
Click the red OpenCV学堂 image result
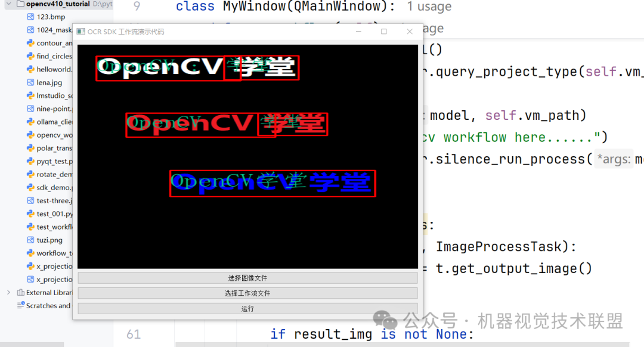[227, 125]
